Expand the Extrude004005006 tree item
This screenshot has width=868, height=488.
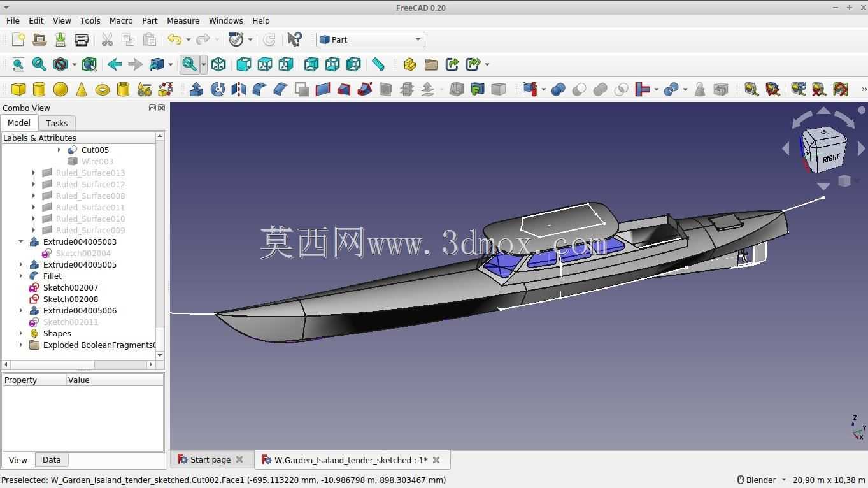pos(21,310)
